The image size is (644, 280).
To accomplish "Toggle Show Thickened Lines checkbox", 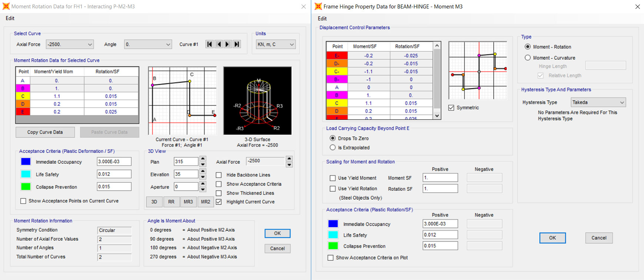I will [219, 193].
